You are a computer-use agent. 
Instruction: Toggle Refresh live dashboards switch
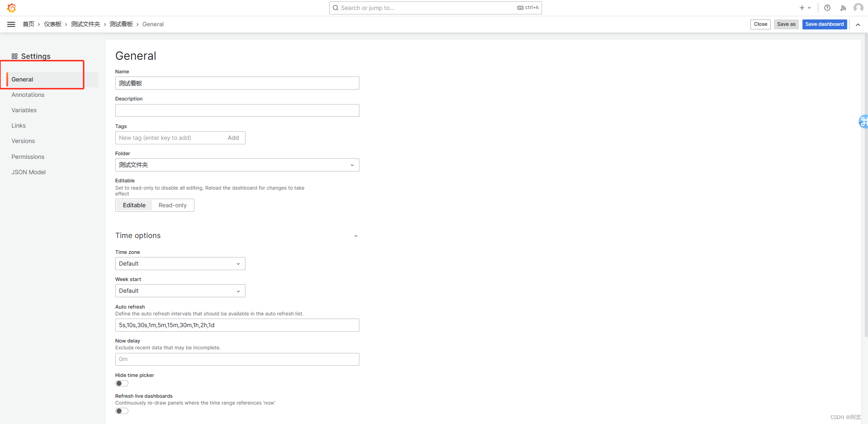click(122, 411)
